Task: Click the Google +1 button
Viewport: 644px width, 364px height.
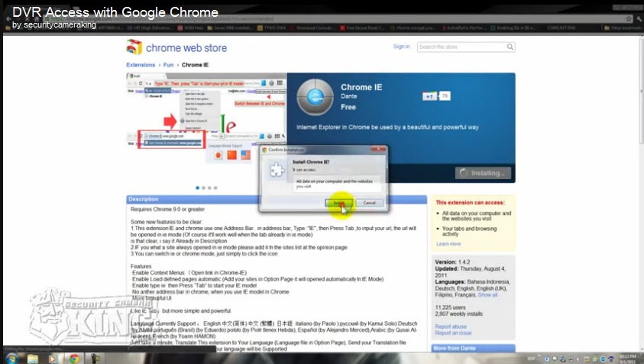Action: 429,96
